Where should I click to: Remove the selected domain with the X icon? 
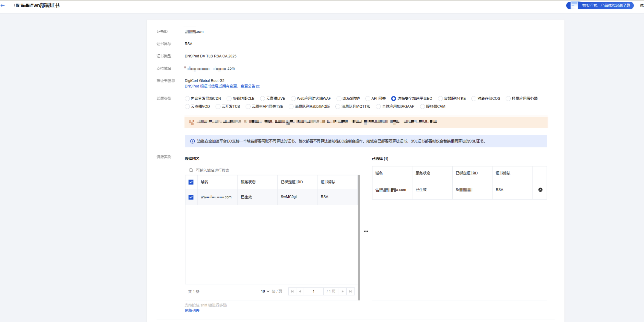click(540, 190)
